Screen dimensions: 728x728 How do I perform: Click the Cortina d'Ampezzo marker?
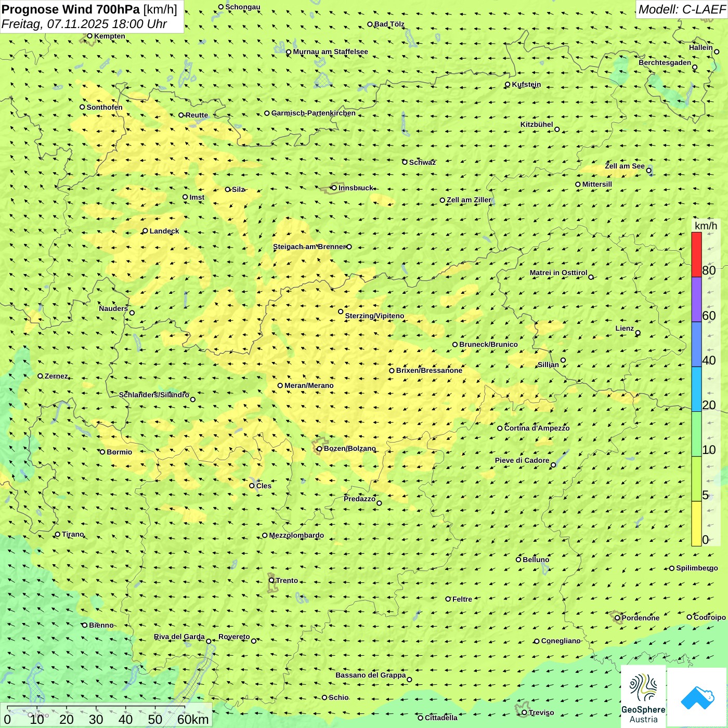(500, 428)
